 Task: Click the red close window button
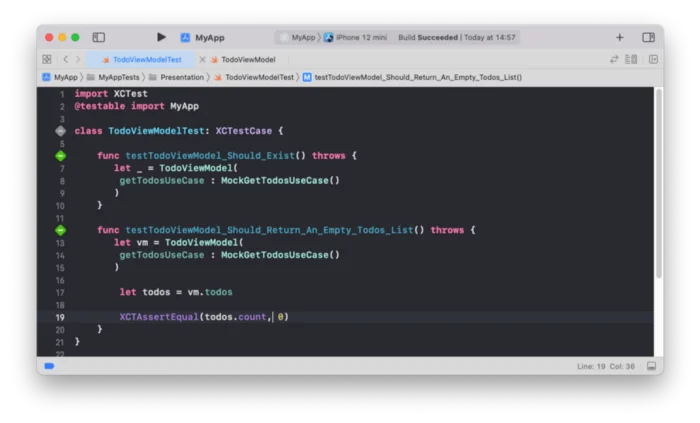pos(49,37)
